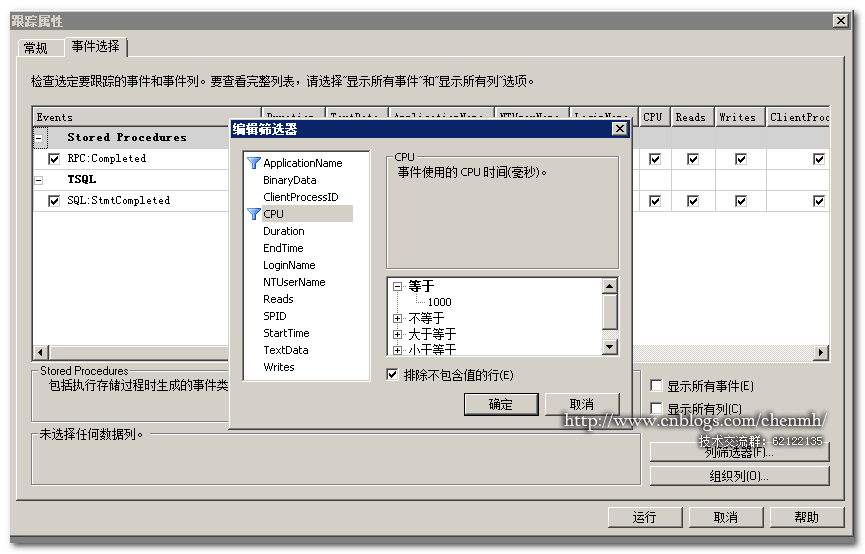Collapse the Stored Procedures event group

[x=39, y=137]
